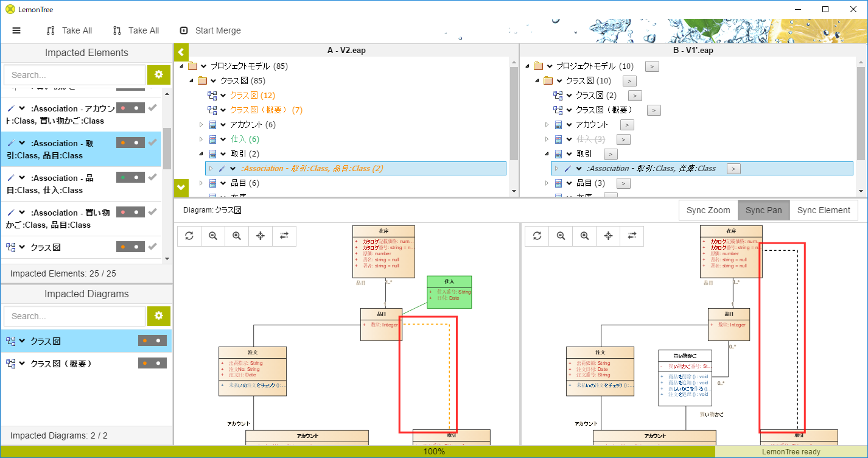Refresh diagram A view
868x458 pixels.
tap(189, 236)
